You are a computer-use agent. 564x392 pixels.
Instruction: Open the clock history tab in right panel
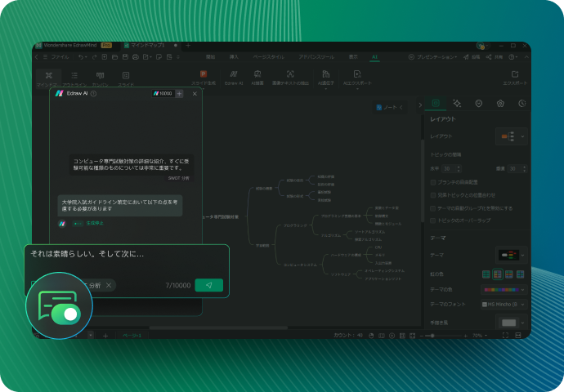[x=521, y=104]
